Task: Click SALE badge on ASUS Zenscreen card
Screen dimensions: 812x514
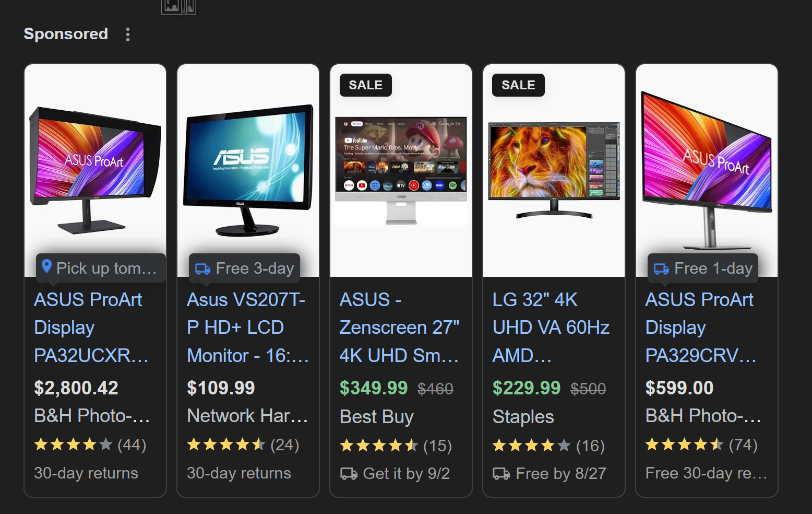Action: pos(365,85)
